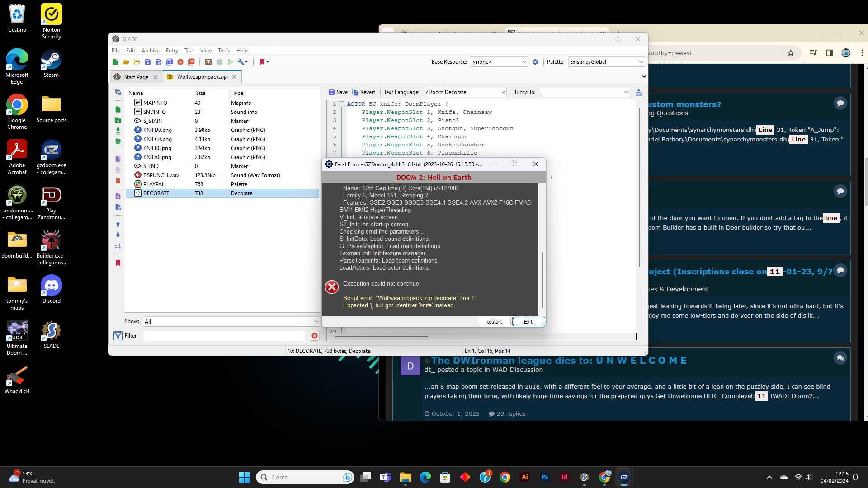This screenshot has height=488, width=868.
Task: Switch to the Start Page tab
Action: [x=136, y=77]
